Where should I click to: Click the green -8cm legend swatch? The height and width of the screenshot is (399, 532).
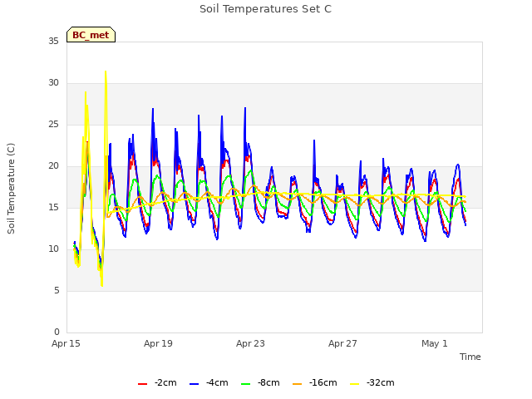245,384
